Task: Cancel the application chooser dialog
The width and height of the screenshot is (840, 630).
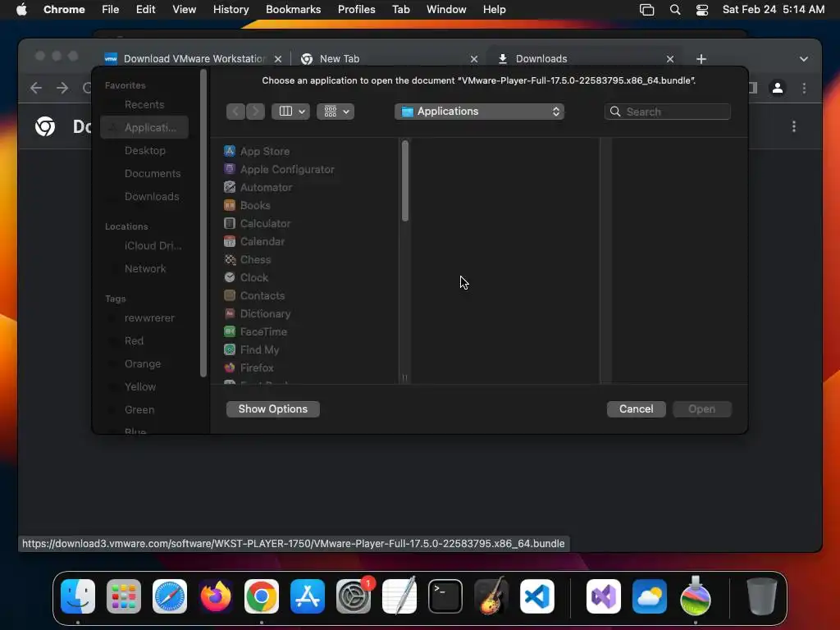Action: (x=636, y=409)
